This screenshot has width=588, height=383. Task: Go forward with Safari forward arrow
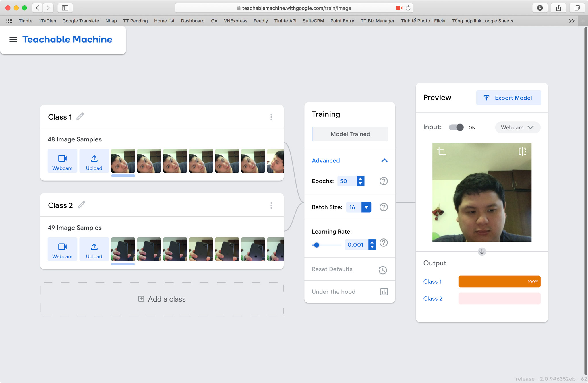pos(48,8)
